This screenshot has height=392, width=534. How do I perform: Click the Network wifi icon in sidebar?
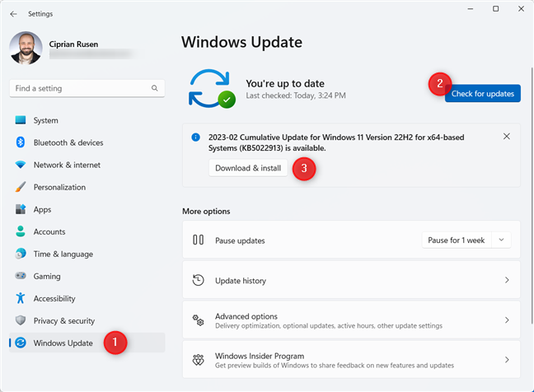pos(21,165)
